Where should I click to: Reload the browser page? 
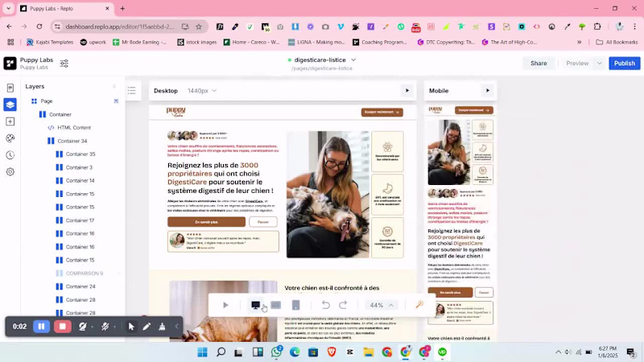click(x=39, y=27)
